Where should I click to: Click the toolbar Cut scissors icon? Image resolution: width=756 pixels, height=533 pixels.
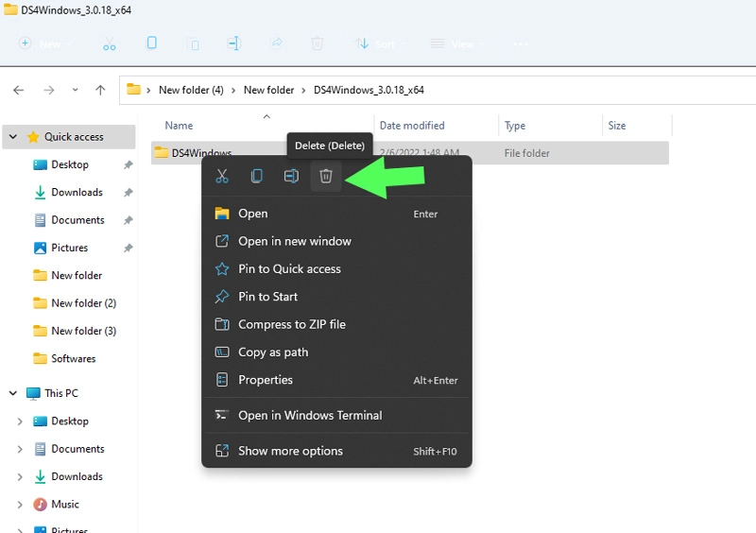point(110,43)
